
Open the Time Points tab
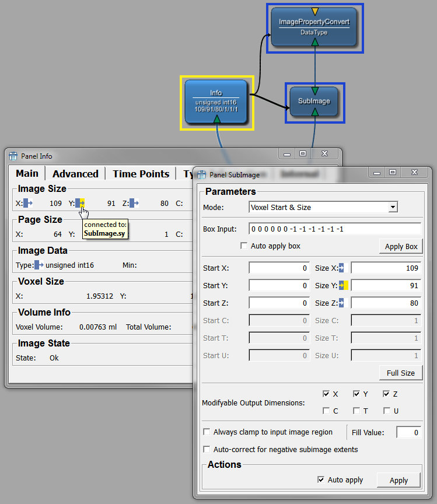point(141,173)
